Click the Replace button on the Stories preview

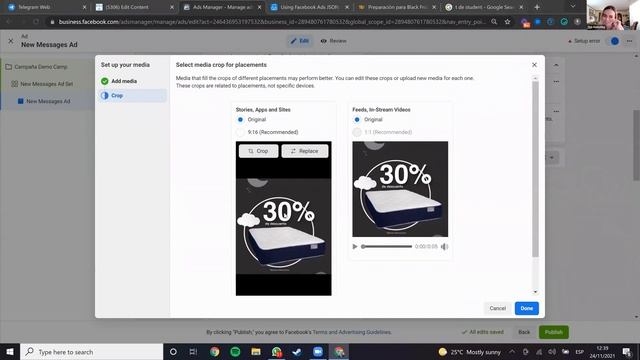[304, 151]
